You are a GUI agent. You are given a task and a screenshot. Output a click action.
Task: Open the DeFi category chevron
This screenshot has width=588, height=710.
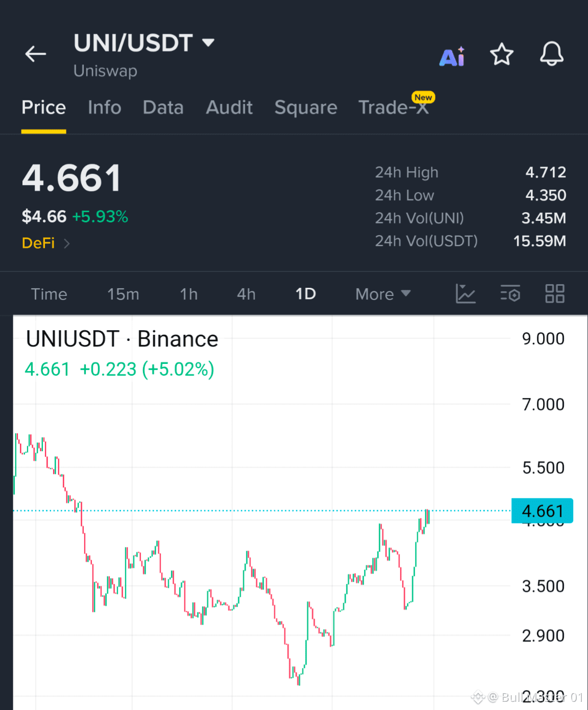coord(66,243)
